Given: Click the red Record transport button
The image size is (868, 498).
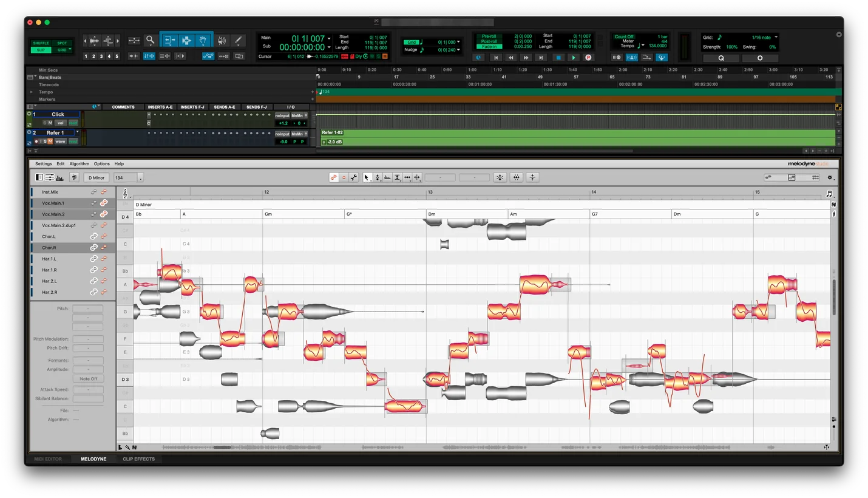Looking at the screenshot, I should (588, 58).
